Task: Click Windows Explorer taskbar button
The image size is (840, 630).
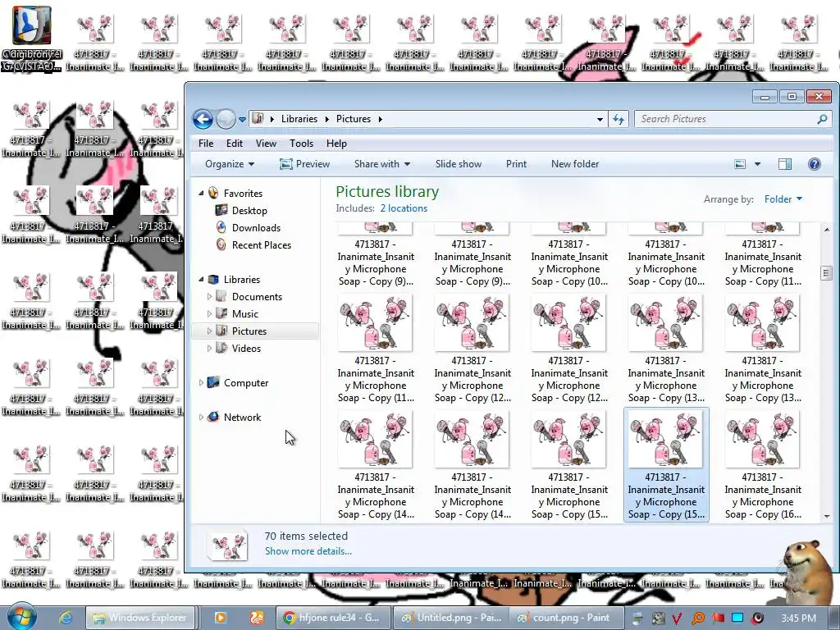Action: coord(141,618)
